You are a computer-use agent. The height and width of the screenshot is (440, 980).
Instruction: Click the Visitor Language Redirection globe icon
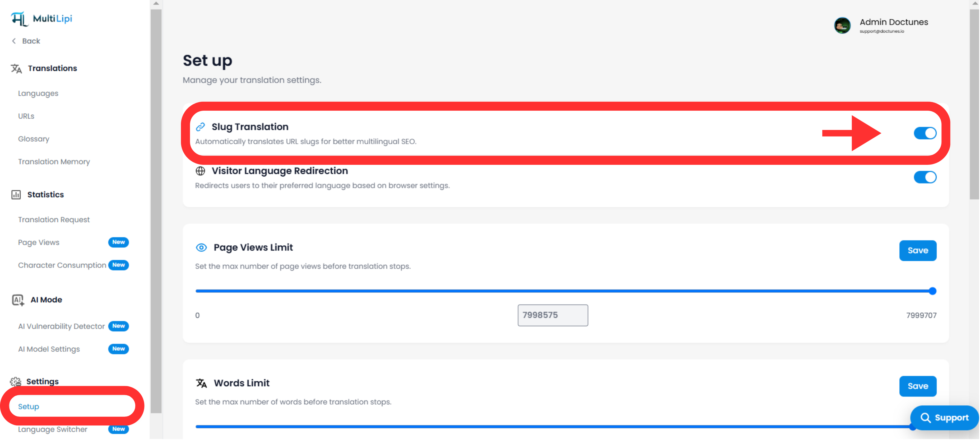201,171
